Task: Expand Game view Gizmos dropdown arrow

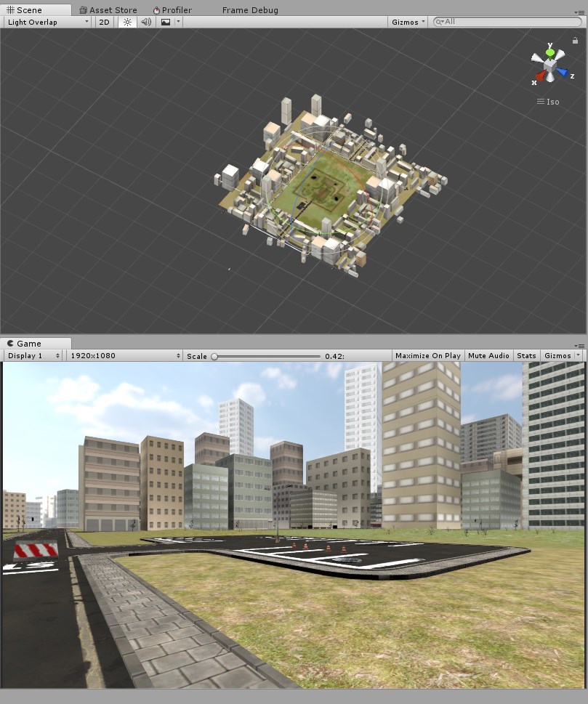Action: click(x=578, y=355)
